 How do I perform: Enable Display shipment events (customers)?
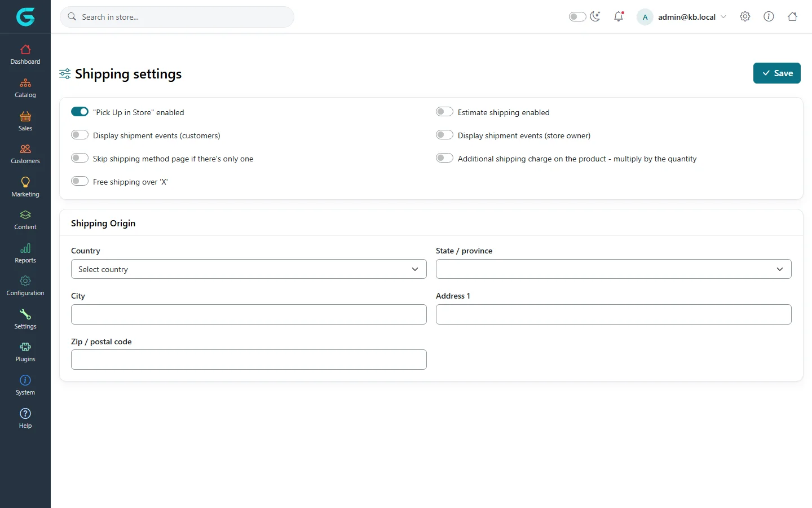(80, 135)
